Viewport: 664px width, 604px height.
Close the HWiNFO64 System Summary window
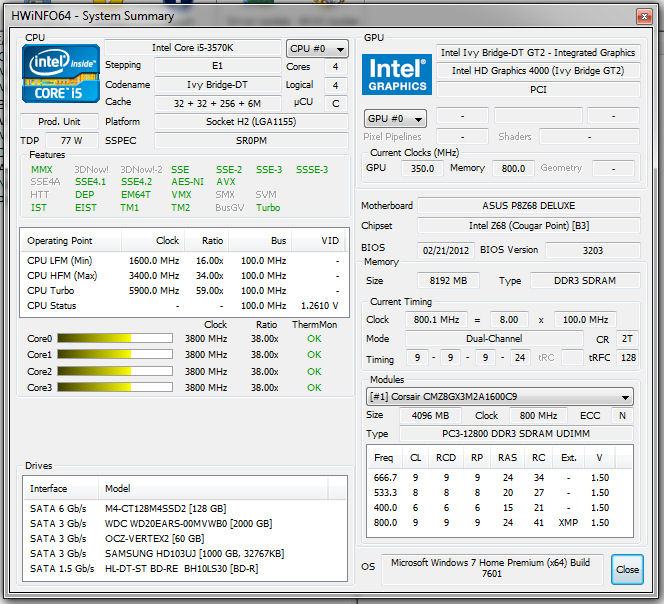pyautogui.click(x=644, y=17)
